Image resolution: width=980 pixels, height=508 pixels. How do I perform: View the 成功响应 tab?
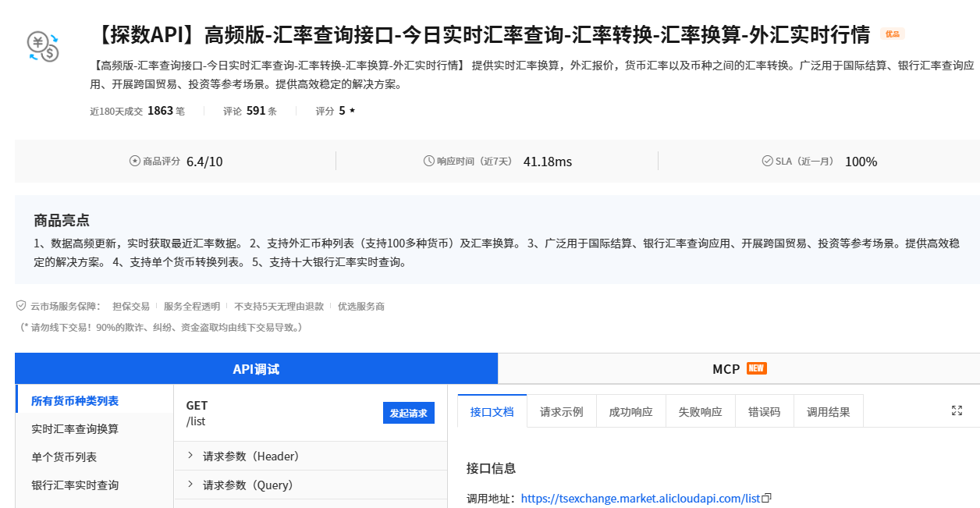coord(630,410)
